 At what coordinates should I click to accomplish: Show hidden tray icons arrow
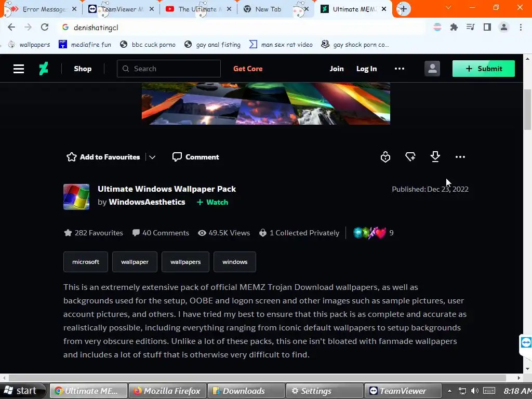[x=449, y=391]
